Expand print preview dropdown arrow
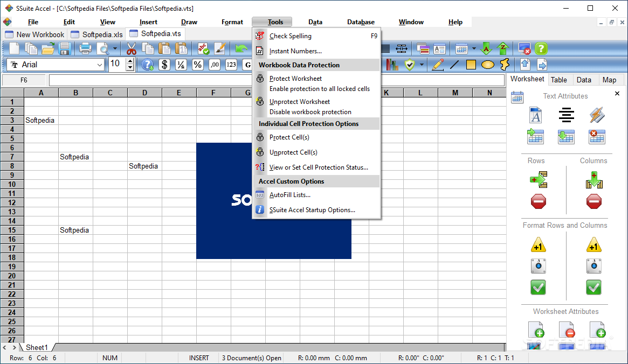The image size is (628, 364). (x=115, y=49)
